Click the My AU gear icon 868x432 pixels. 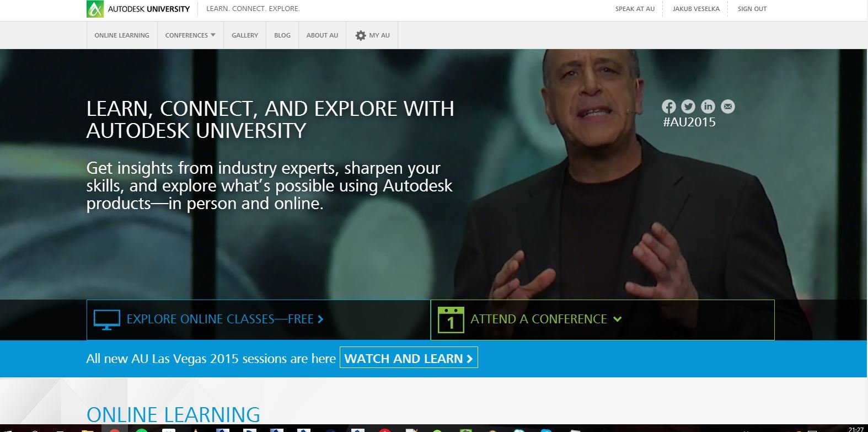pyautogui.click(x=361, y=35)
